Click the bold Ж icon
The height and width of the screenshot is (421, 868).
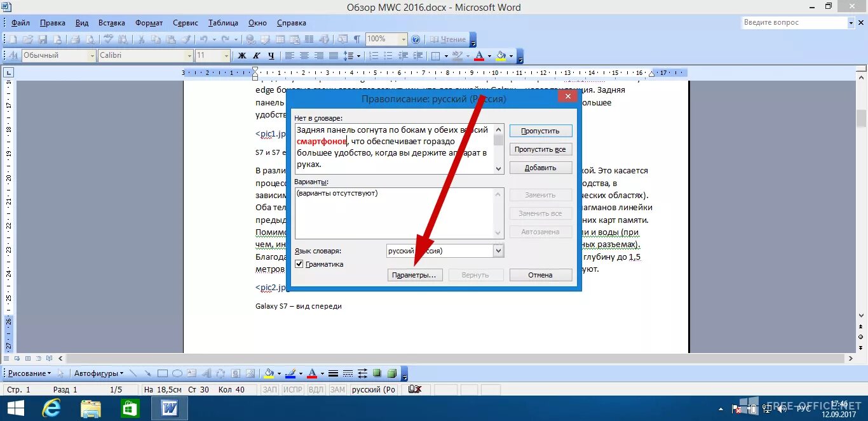242,55
